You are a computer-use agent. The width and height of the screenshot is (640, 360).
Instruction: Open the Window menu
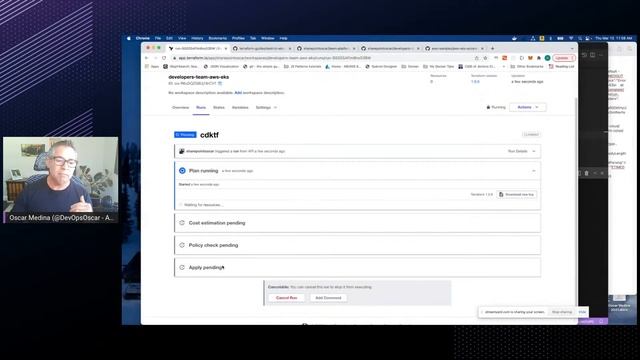point(268,38)
